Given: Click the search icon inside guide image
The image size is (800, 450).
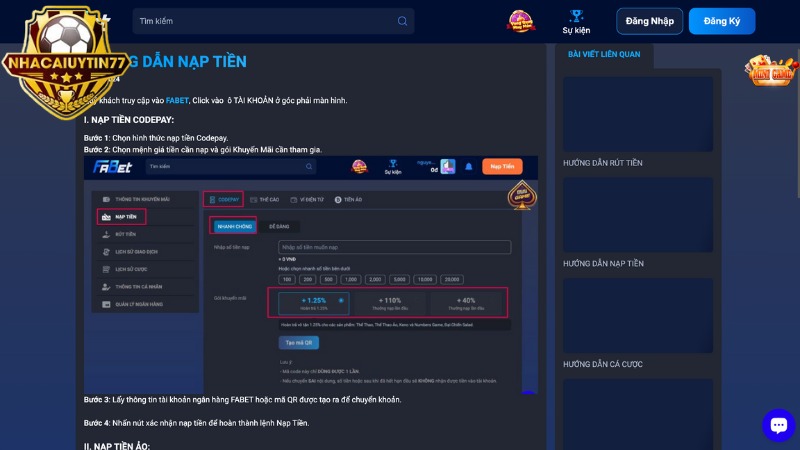Looking at the screenshot, I should click(x=309, y=166).
